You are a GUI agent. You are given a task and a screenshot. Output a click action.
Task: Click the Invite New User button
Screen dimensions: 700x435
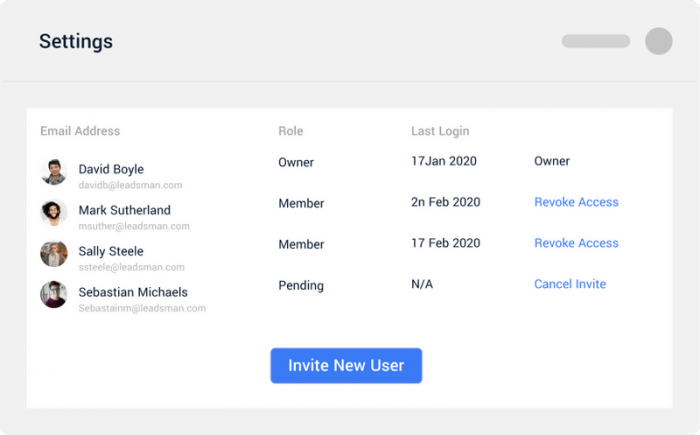click(x=346, y=365)
